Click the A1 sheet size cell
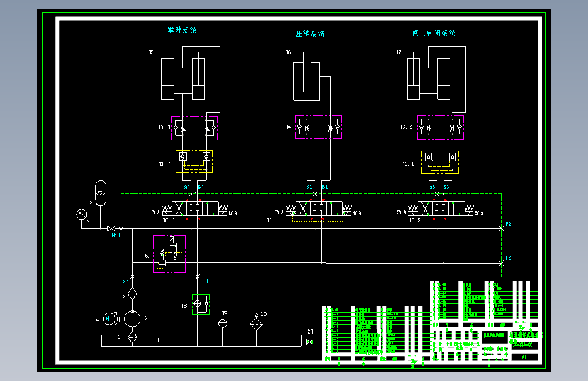 tap(524, 357)
